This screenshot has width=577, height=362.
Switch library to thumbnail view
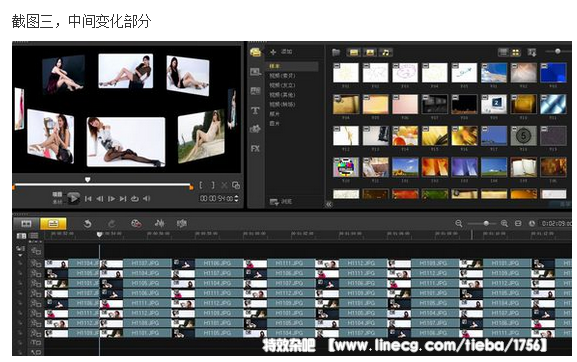click(516, 53)
